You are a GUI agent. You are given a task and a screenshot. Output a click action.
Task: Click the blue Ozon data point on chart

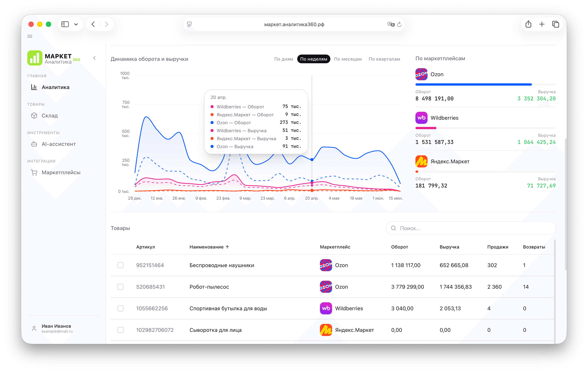point(312,160)
